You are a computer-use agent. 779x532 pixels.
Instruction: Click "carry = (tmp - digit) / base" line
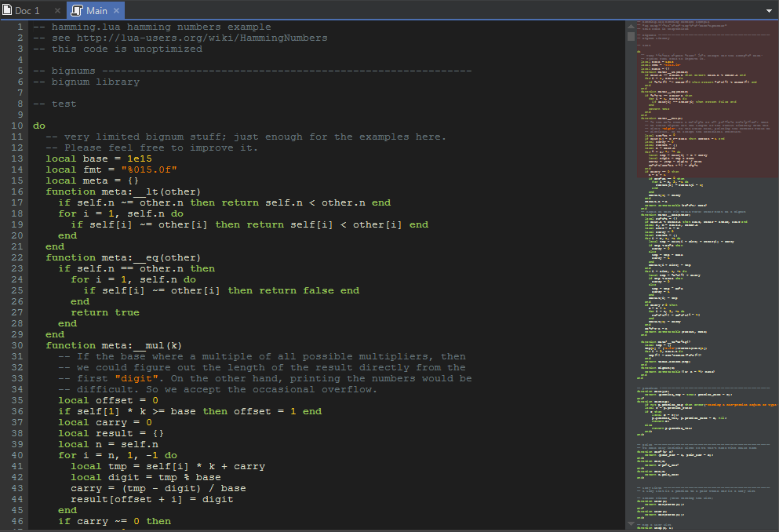coord(158,488)
